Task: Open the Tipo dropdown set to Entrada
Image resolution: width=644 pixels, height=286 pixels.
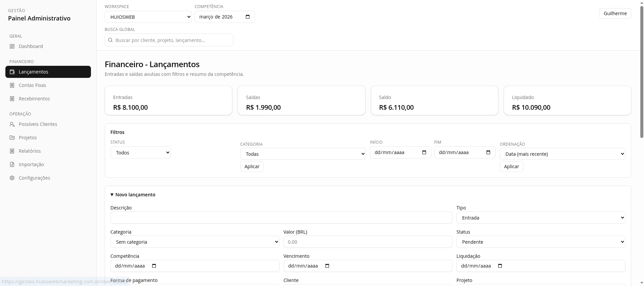Action: (540, 218)
